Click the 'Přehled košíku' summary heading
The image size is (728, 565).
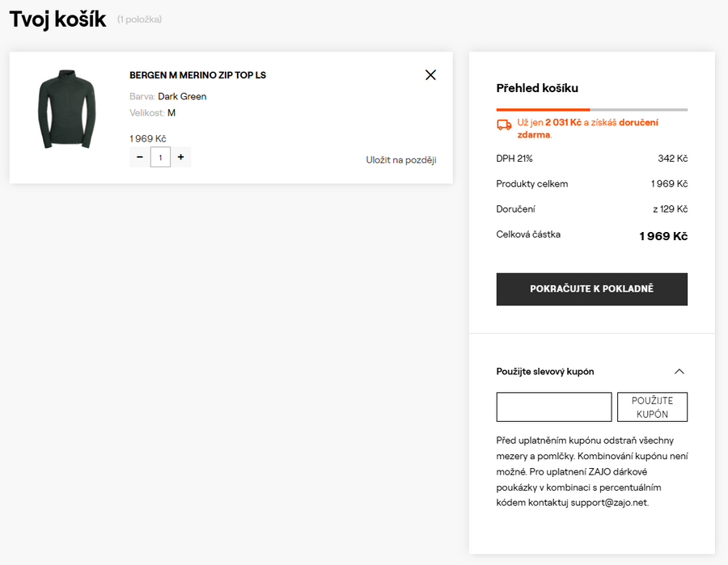[x=537, y=88]
